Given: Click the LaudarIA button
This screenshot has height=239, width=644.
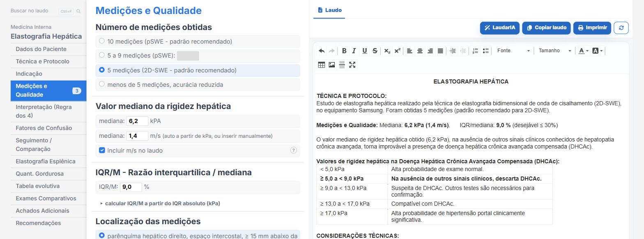Looking at the screenshot, I should pos(499,28).
